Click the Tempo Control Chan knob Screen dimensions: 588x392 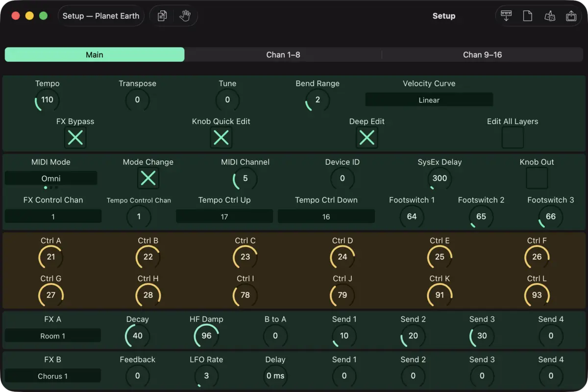tap(139, 217)
